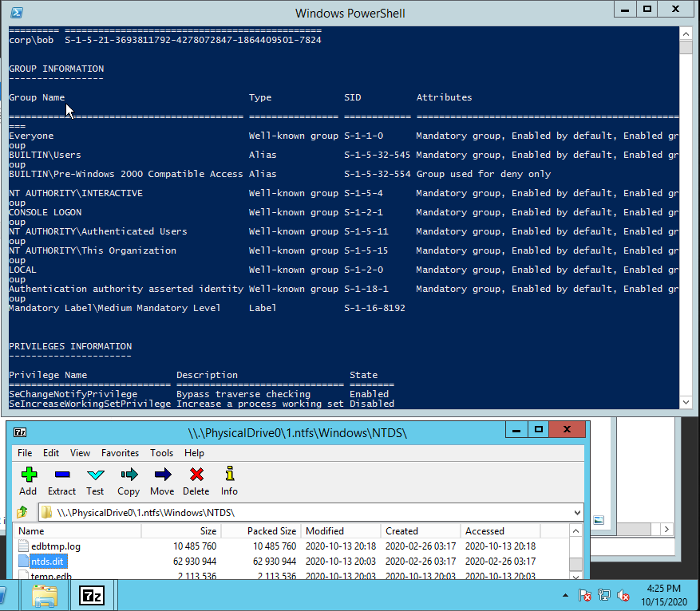Click the background window right scroll arrow
The image size is (700, 611).
[x=666, y=530]
